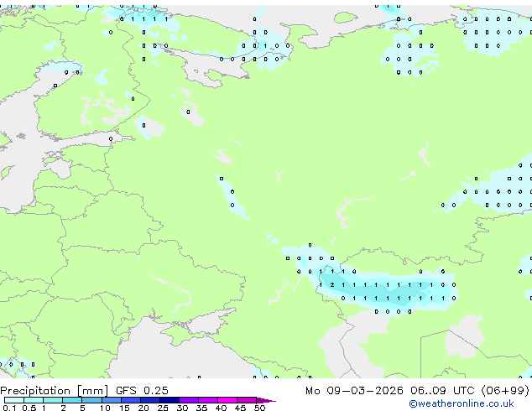Select the legend swatch between 30 and 35
The height and width of the screenshot is (411, 532).
click(189, 400)
